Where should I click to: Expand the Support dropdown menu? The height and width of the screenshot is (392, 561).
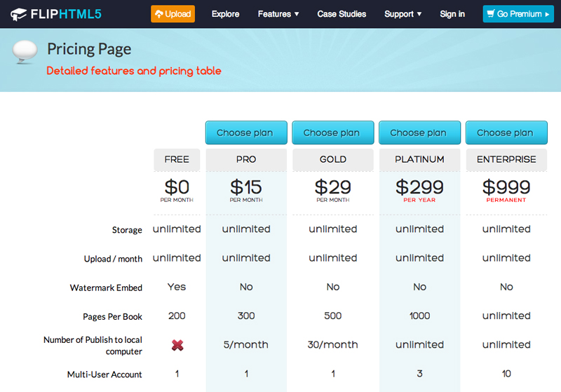pyautogui.click(x=403, y=14)
